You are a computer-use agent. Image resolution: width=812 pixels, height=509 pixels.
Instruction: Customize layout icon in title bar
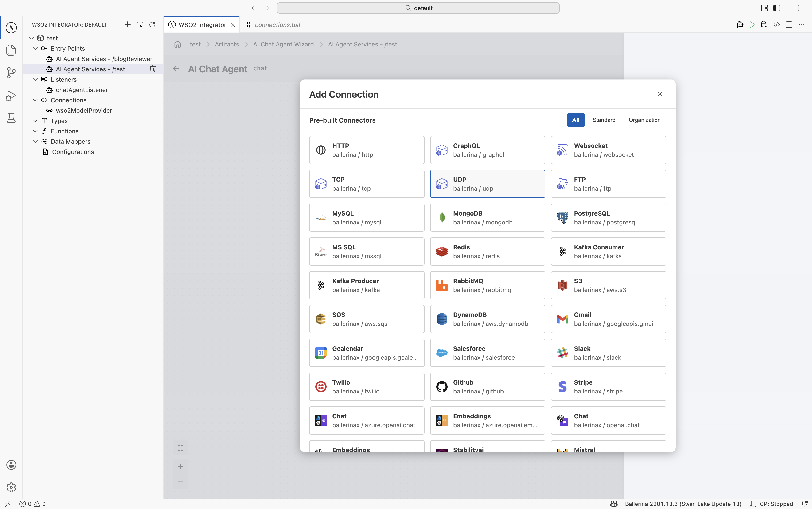(x=765, y=8)
